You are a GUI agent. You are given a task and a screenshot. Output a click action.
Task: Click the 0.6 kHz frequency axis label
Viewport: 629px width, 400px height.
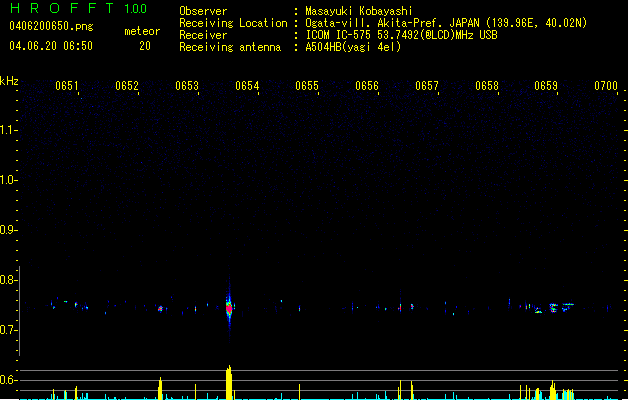tap(8, 380)
